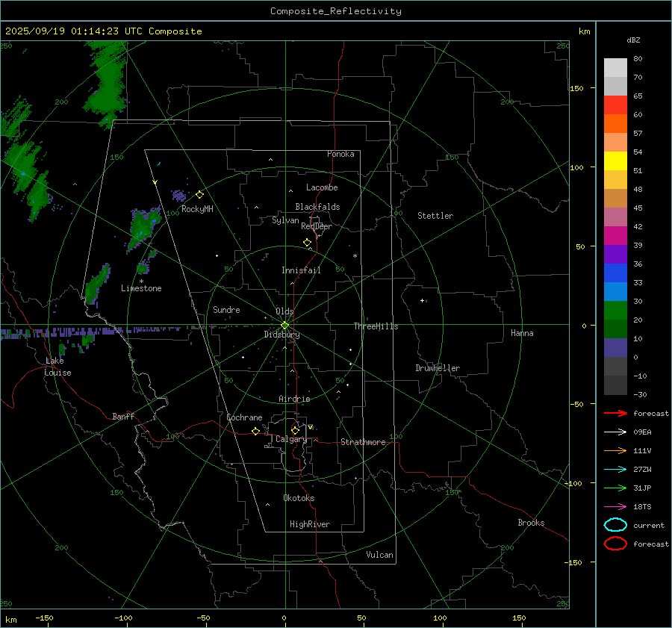Click the yellow diamond marker at Red Deer
672x628 pixels.
point(307,243)
